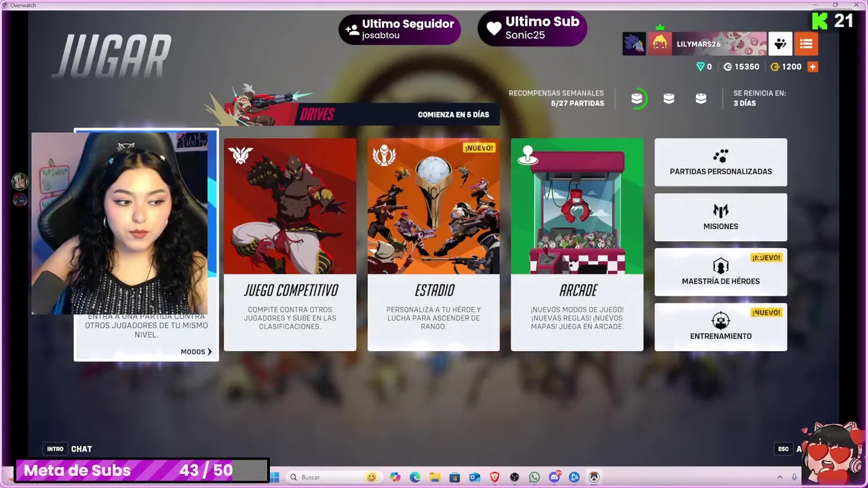The height and width of the screenshot is (488, 868).
Task: Open the LILYMARS26 player profile banner
Action: pos(707,44)
